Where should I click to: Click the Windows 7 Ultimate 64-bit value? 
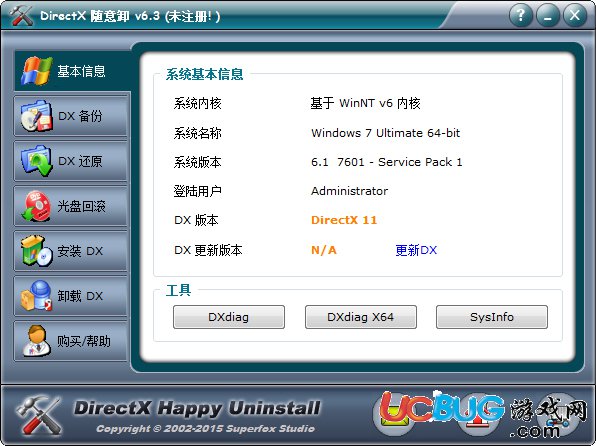pyautogui.click(x=385, y=133)
